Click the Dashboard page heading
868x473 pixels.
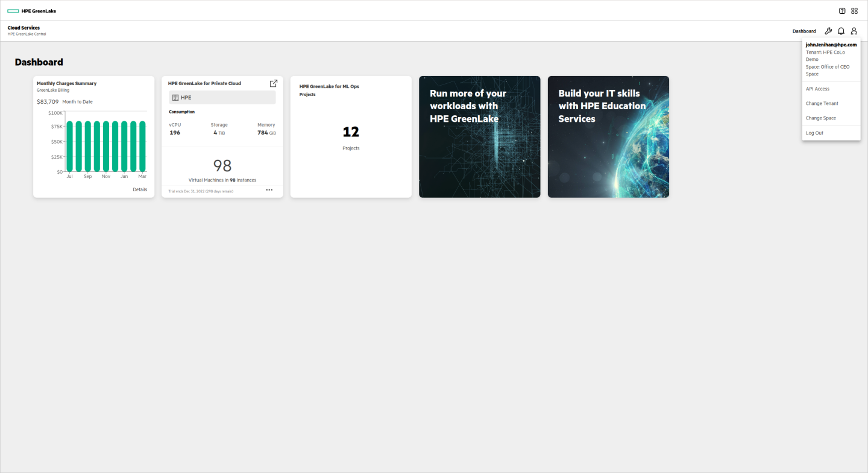(39, 62)
